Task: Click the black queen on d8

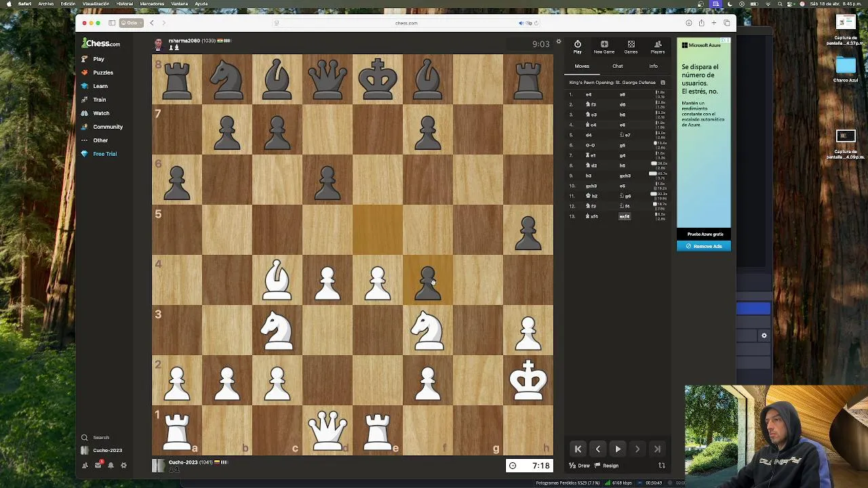Action: (x=328, y=79)
